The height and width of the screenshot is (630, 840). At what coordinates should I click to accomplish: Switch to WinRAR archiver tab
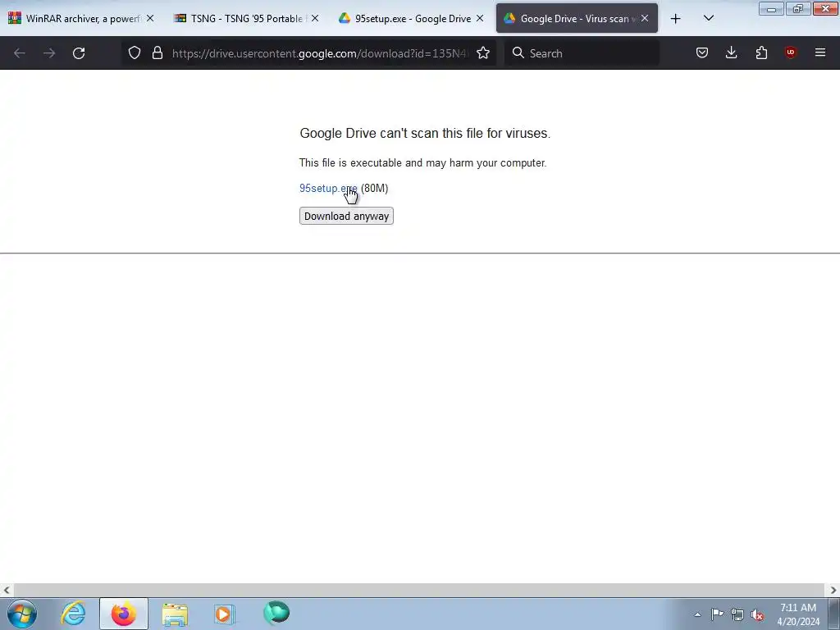(x=83, y=18)
